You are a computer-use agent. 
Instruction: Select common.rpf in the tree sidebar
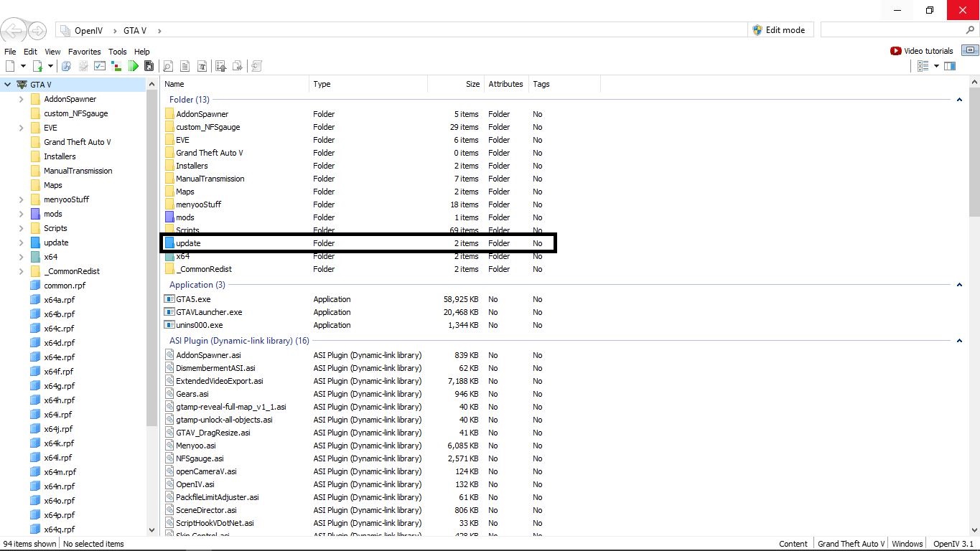(65, 286)
